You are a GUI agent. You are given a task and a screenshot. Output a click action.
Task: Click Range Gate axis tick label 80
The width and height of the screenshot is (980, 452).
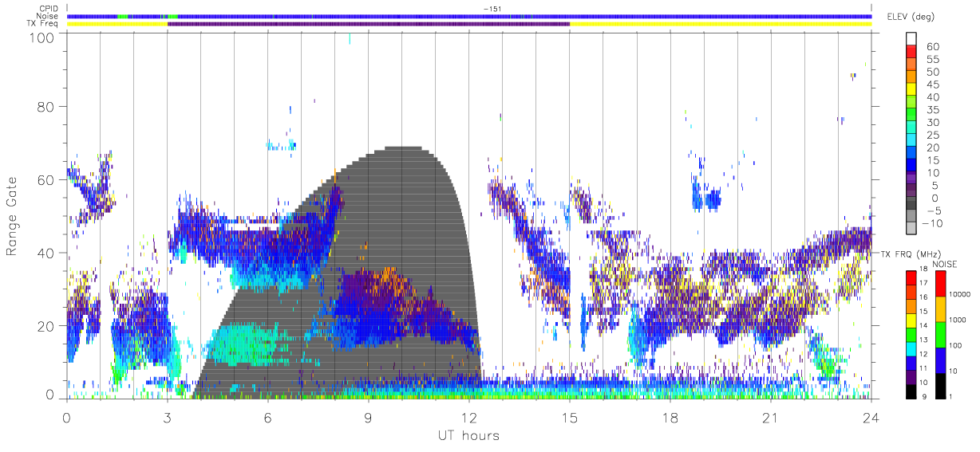pyautogui.click(x=45, y=107)
